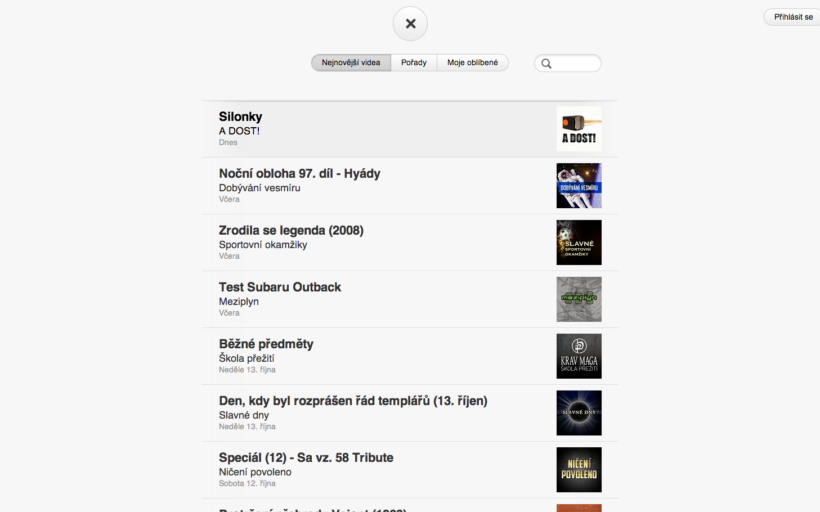Open Speciál (12) - Sa vz. 58 Tribute
The width and height of the screenshot is (820, 512).
coord(306,458)
